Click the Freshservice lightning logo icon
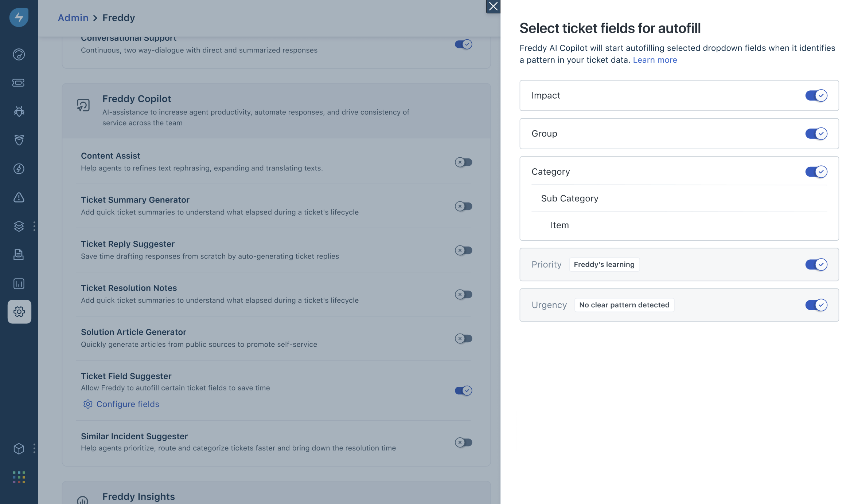 pos(19,17)
